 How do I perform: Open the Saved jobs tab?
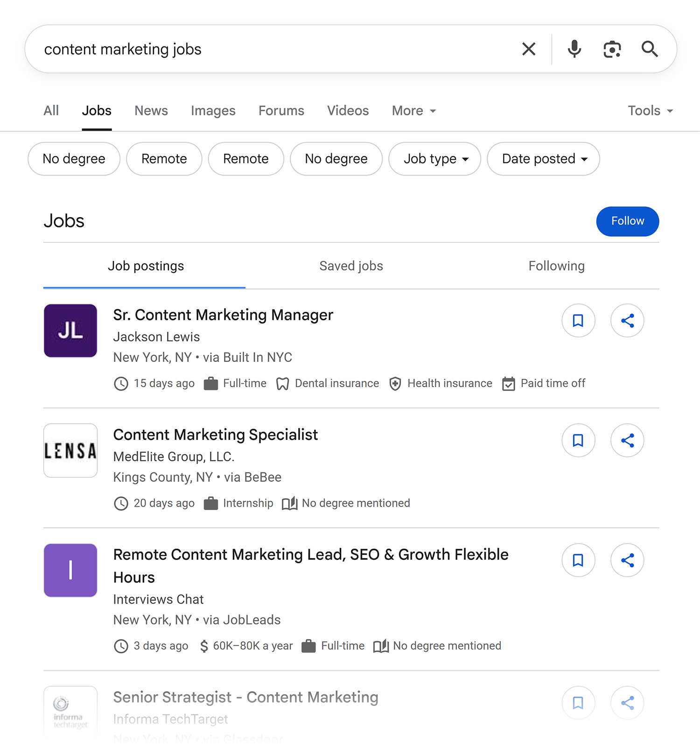pos(351,266)
